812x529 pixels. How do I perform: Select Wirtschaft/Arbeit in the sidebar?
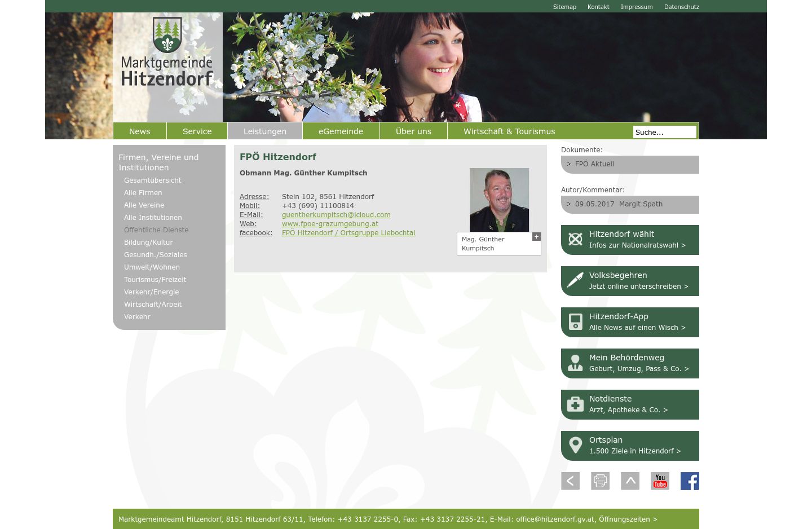coord(153,305)
